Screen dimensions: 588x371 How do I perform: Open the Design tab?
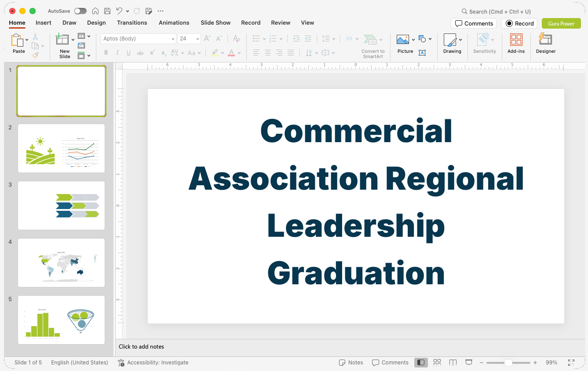[96, 23]
